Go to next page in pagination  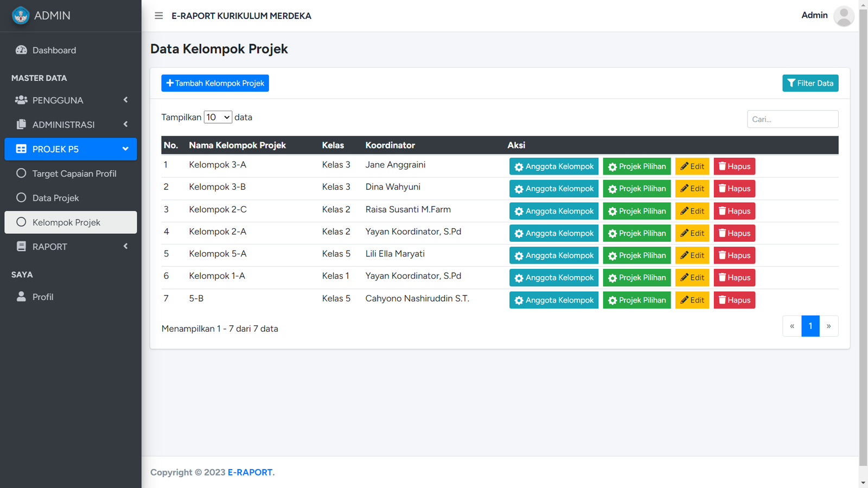[828, 326]
